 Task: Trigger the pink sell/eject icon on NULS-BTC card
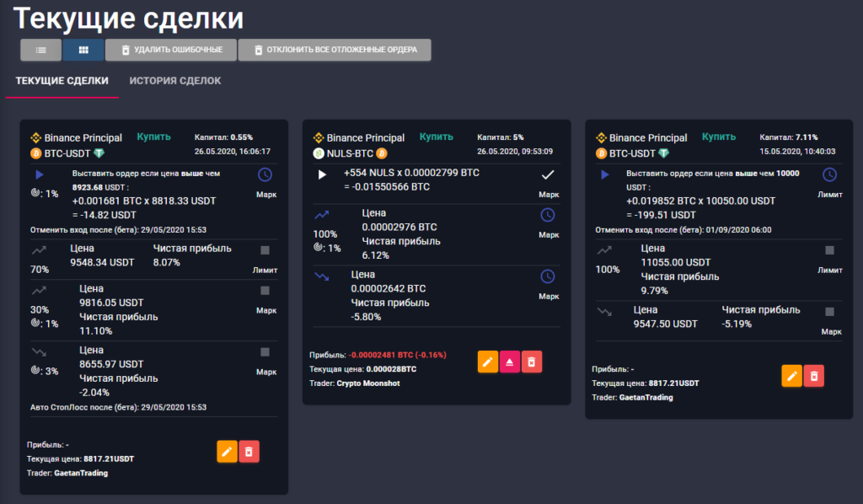pos(510,362)
